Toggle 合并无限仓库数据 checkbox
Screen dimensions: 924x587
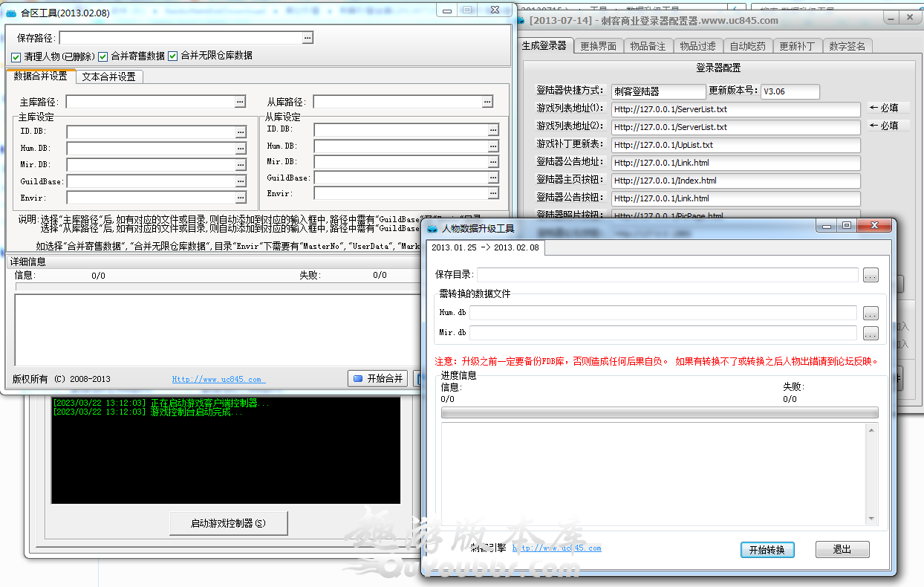click(x=173, y=56)
